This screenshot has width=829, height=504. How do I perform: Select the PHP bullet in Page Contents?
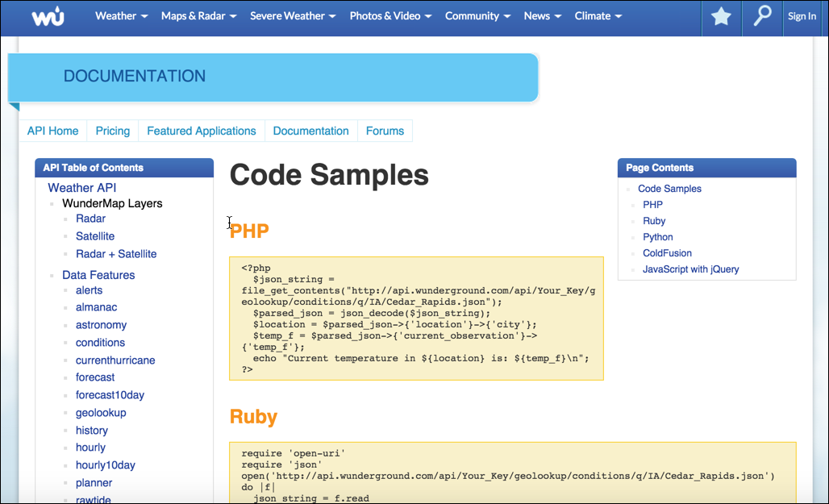(652, 204)
